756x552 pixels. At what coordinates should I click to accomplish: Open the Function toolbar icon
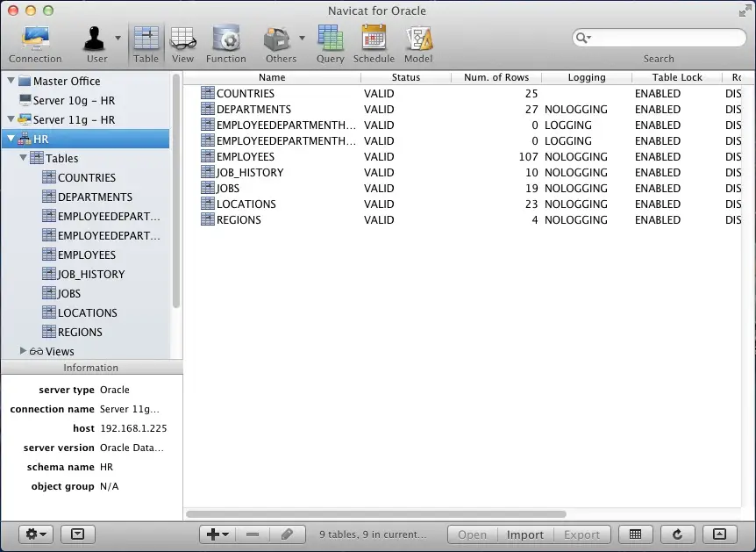(x=226, y=45)
